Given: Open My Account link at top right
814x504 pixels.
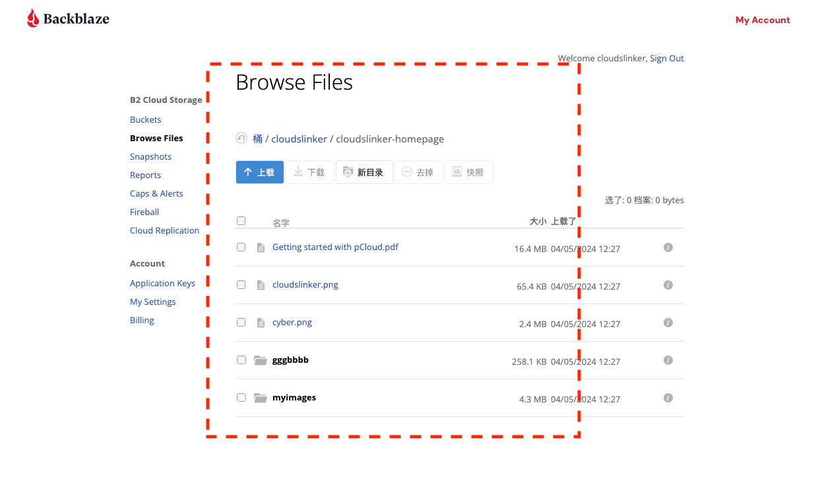Looking at the screenshot, I should click(x=763, y=20).
